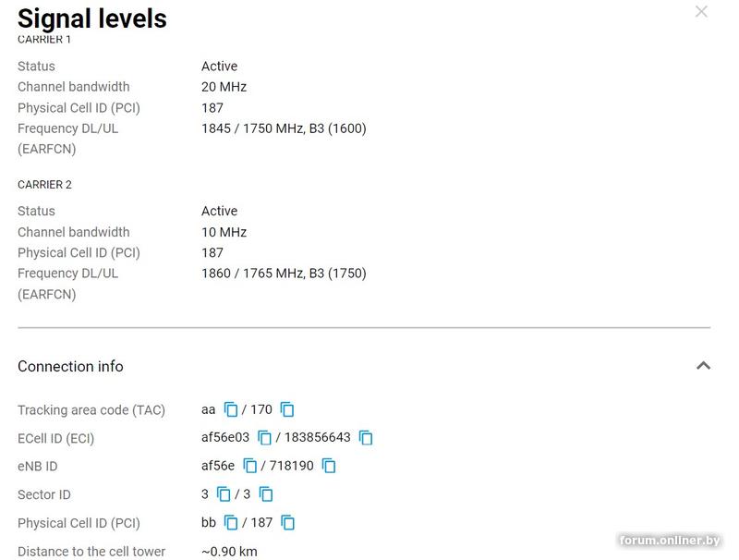The image size is (739, 560).
Task: Click the Distance to the cell tower value
Action: (x=229, y=552)
